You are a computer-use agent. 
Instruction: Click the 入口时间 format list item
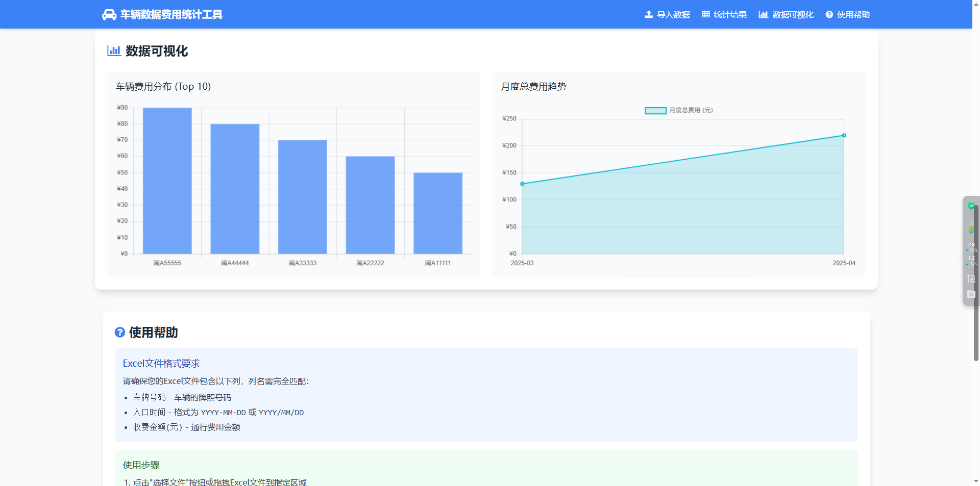(x=218, y=412)
